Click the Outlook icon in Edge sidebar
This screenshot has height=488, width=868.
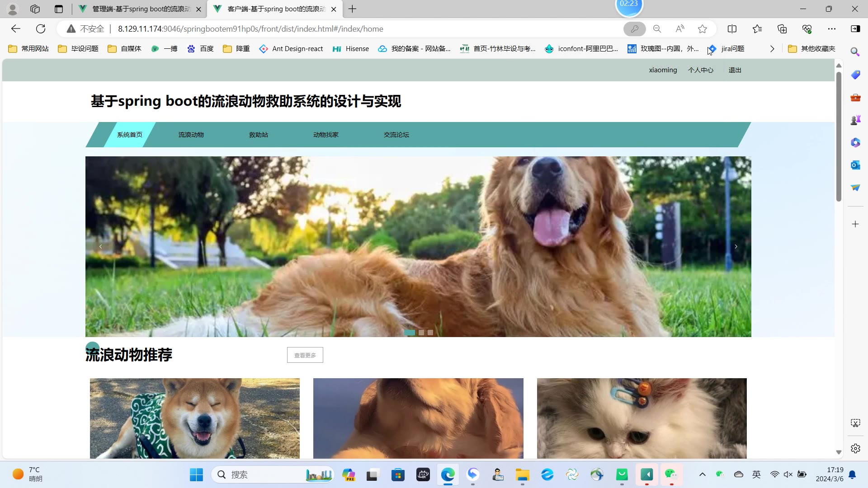pyautogui.click(x=855, y=165)
